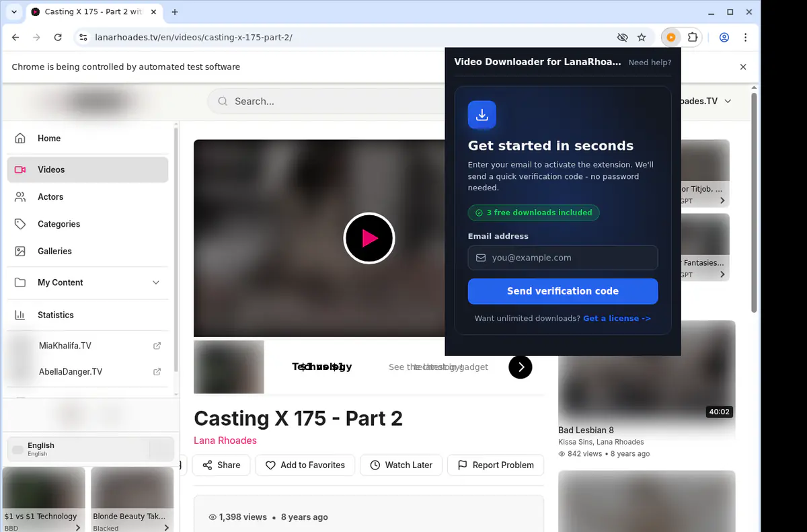This screenshot has height=532, width=807.
Task: Open the orange video downloader extension icon
Action: [x=670, y=38]
